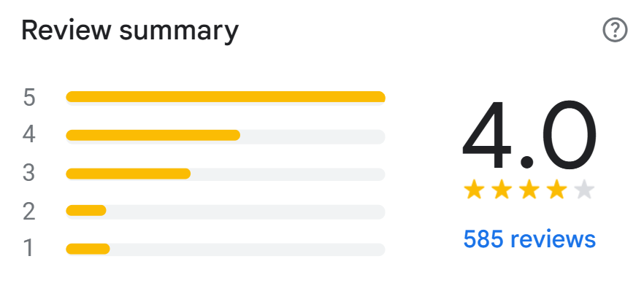
Task: Click the third gold star
Action: [x=529, y=190]
